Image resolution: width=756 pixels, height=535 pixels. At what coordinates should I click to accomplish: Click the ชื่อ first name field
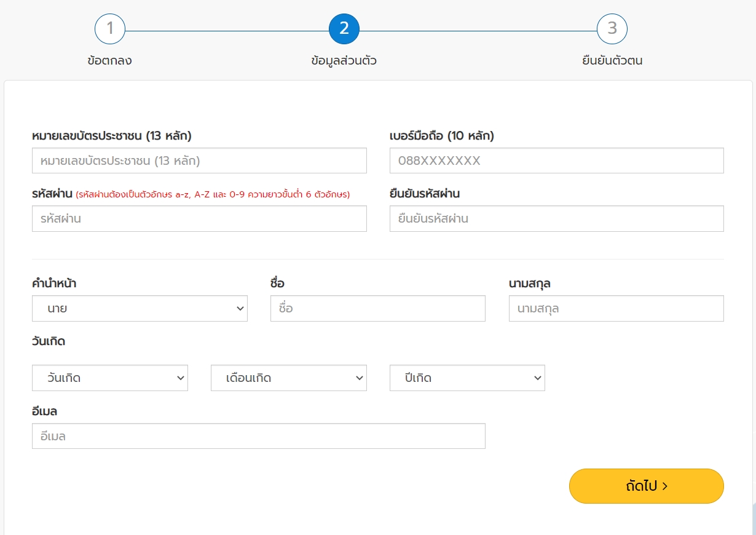(377, 309)
